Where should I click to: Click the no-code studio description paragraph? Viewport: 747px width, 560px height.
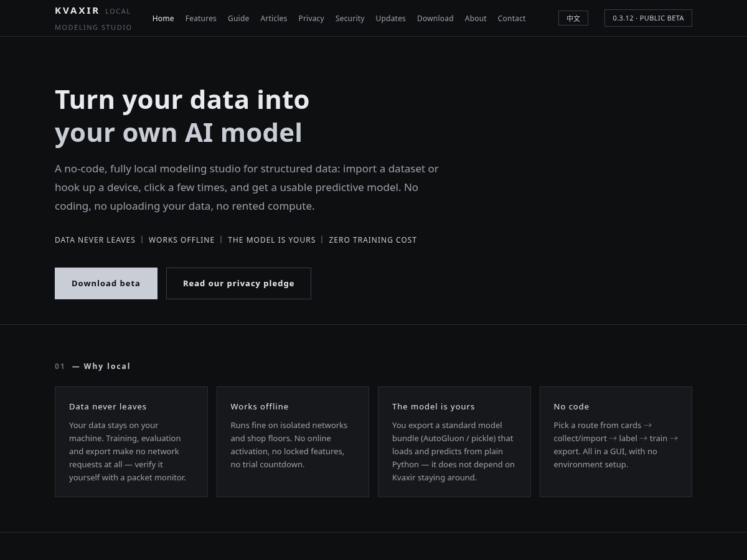coord(247,187)
